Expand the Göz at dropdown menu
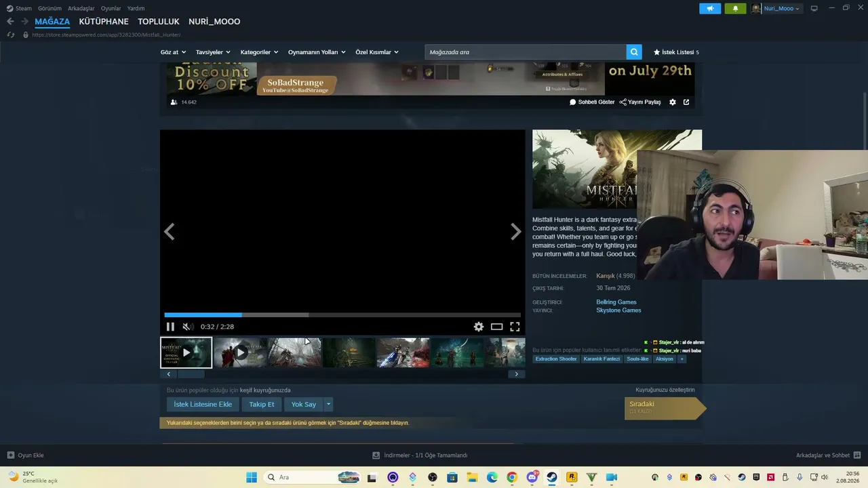Image resolution: width=868 pixels, height=488 pixels. click(173, 52)
